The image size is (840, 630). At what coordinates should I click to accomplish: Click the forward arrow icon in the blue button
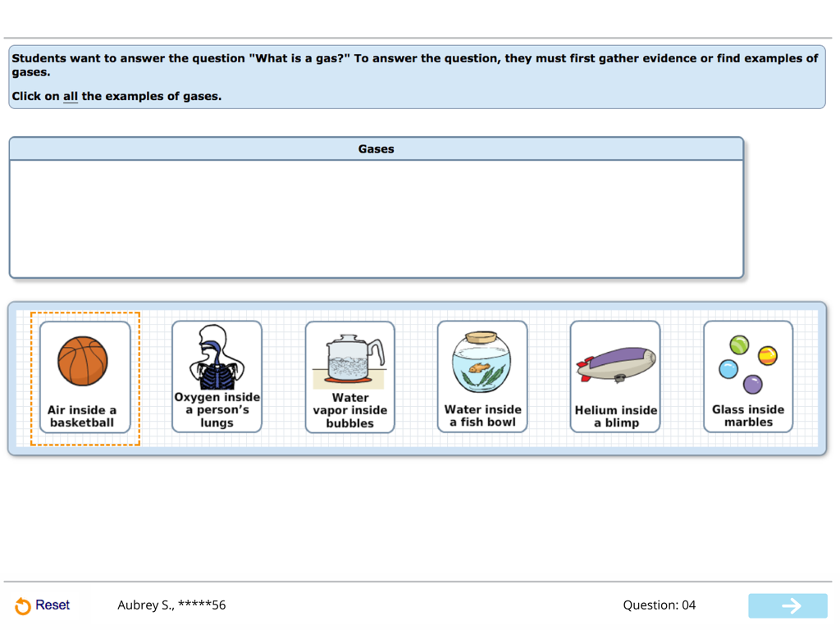click(787, 605)
